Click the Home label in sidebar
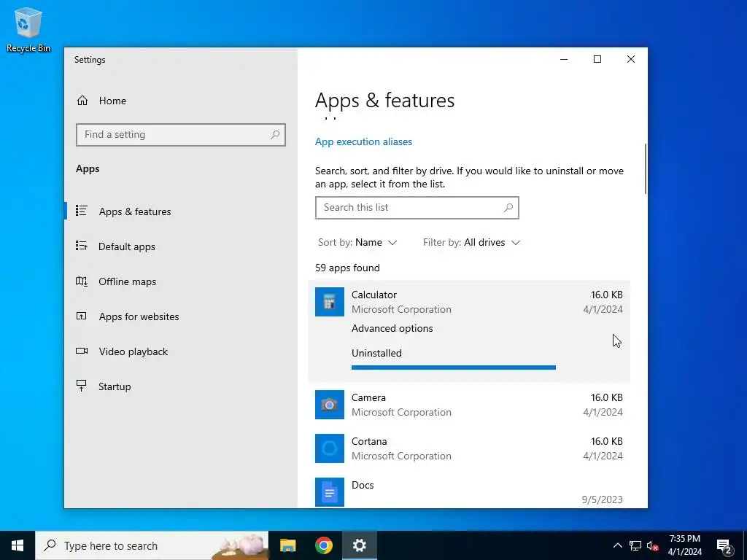747x560 pixels. (x=112, y=101)
